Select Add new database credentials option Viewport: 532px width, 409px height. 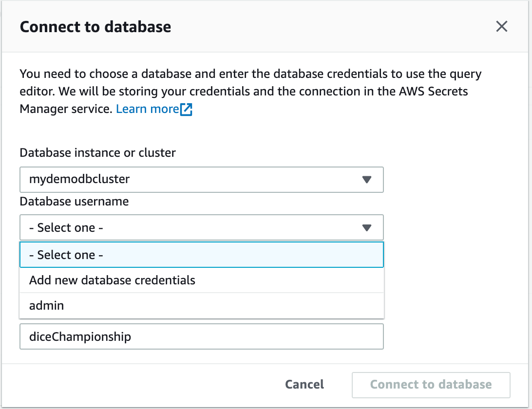click(x=112, y=280)
